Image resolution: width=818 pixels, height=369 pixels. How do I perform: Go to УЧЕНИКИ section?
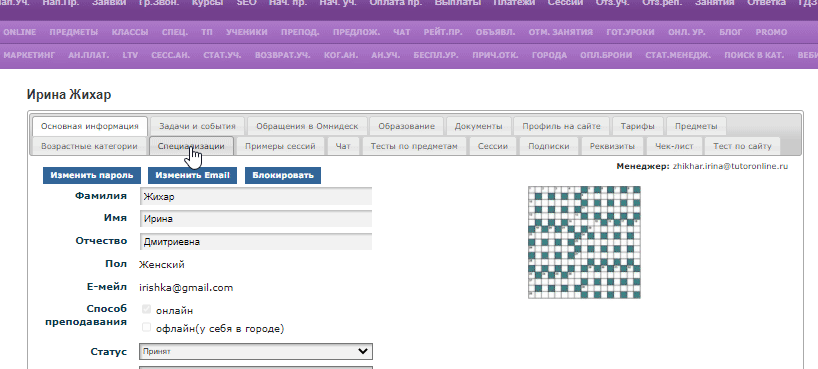click(247, 32)
